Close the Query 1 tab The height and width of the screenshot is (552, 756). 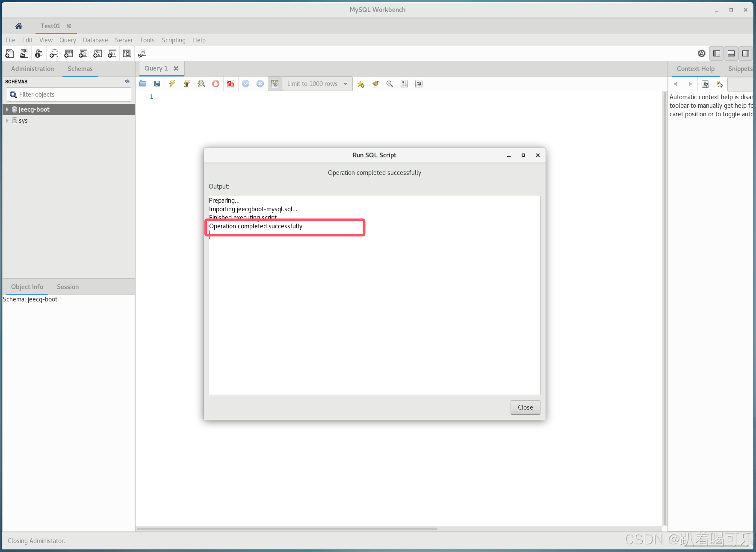(x=176, y=68)
